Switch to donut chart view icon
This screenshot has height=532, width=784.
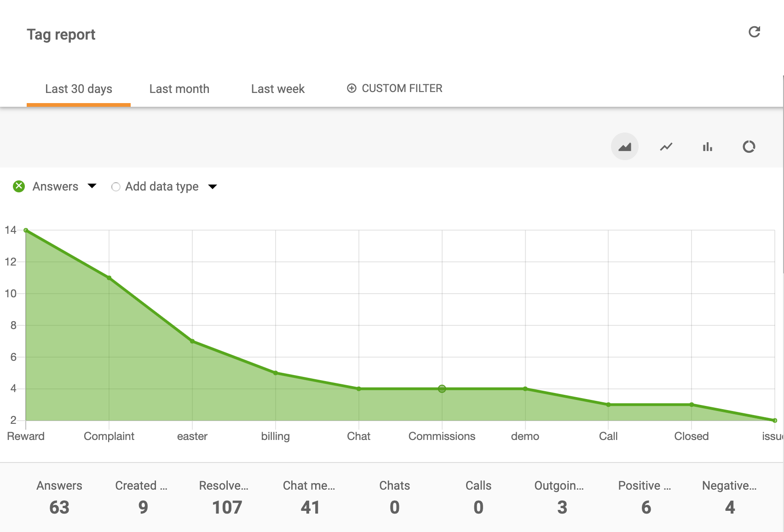pos(749,147)
